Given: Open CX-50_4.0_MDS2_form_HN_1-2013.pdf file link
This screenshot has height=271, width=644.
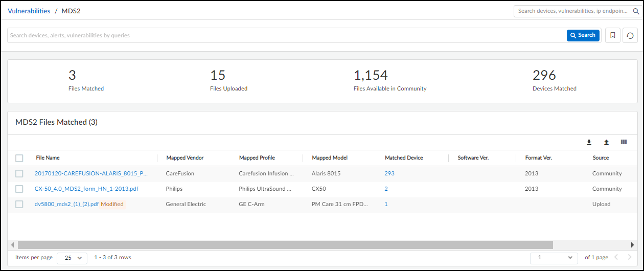Looking at the screenshot, I should point(86,189).
